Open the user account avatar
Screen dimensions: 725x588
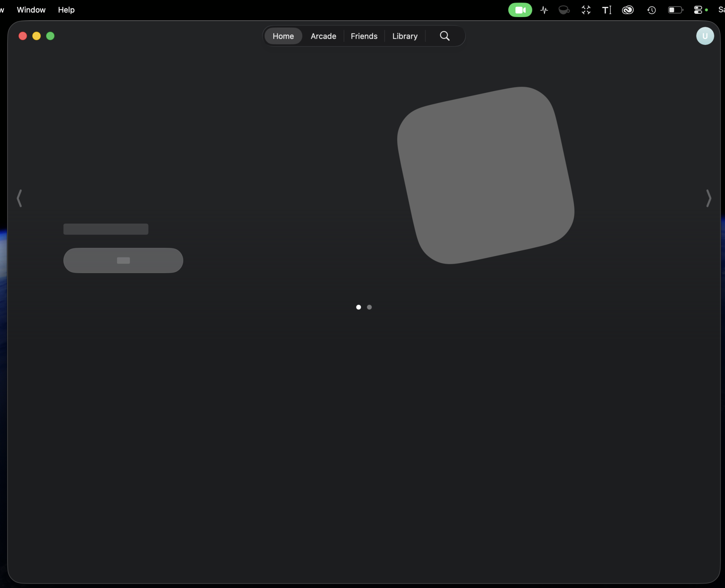point(705,36)
